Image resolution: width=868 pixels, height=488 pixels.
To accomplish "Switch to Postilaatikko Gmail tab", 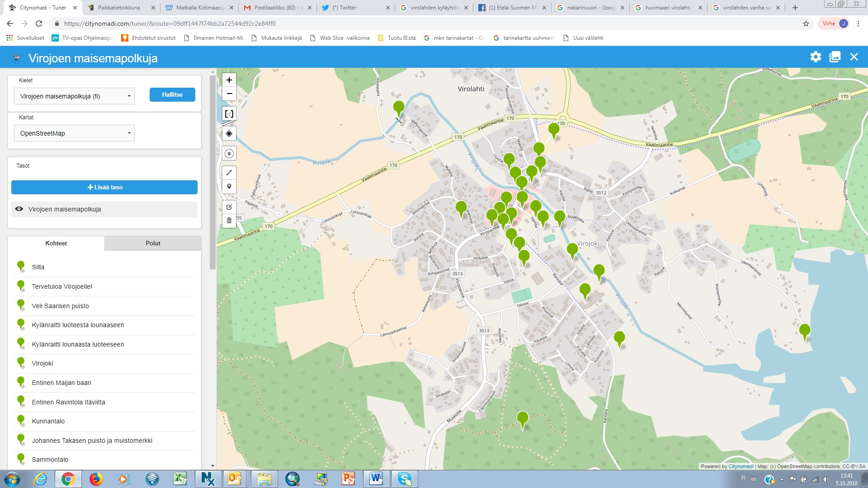I will pos(277,8).
